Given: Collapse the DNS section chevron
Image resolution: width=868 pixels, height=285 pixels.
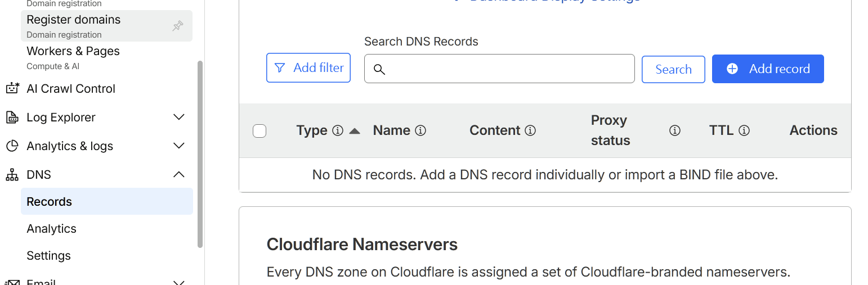Looking at the screenshot, I should (x=179, y=174).
